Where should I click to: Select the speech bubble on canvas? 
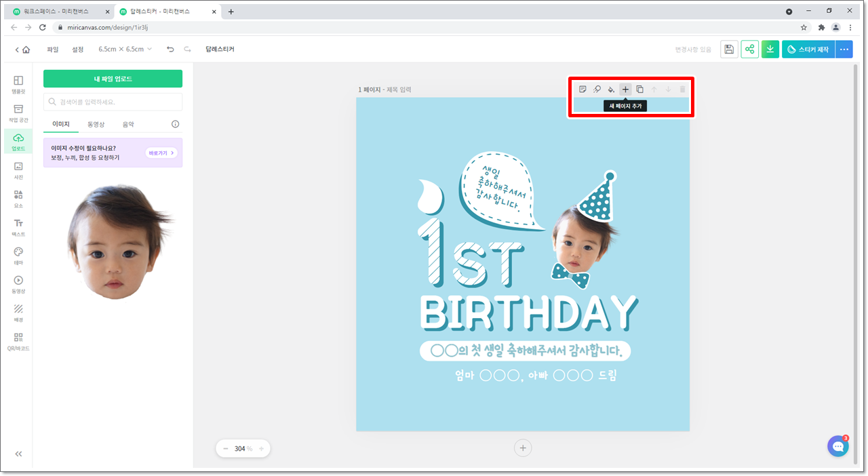coord(502,190)
